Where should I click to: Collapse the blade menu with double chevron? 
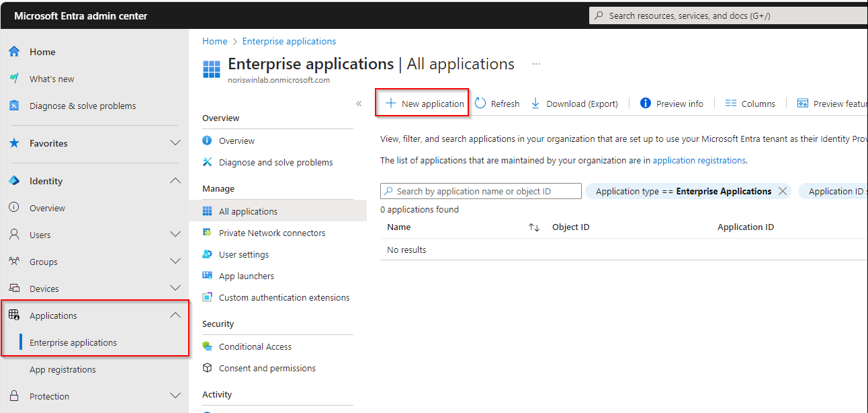tap(359, 104)
